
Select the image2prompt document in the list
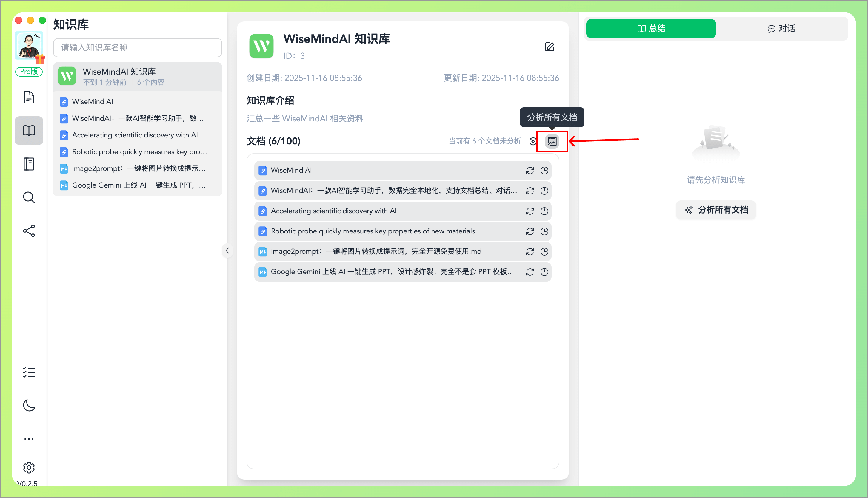coord(376,251)
